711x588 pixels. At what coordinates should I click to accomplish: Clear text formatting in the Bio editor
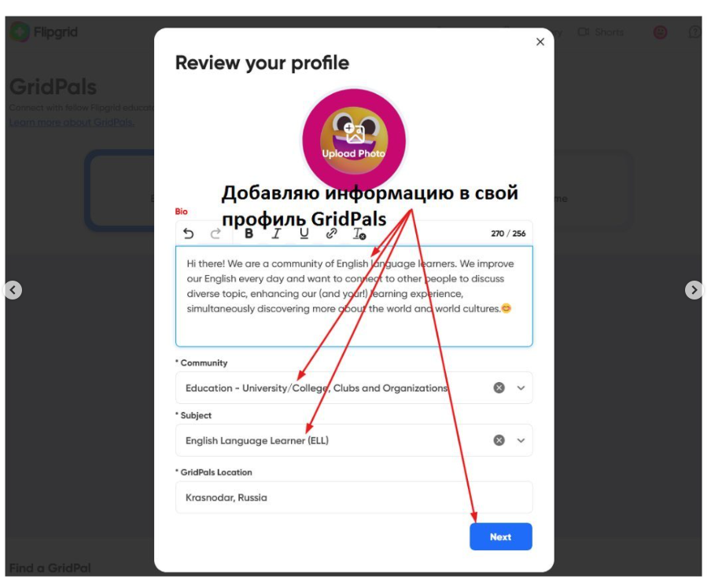[359, 234]
